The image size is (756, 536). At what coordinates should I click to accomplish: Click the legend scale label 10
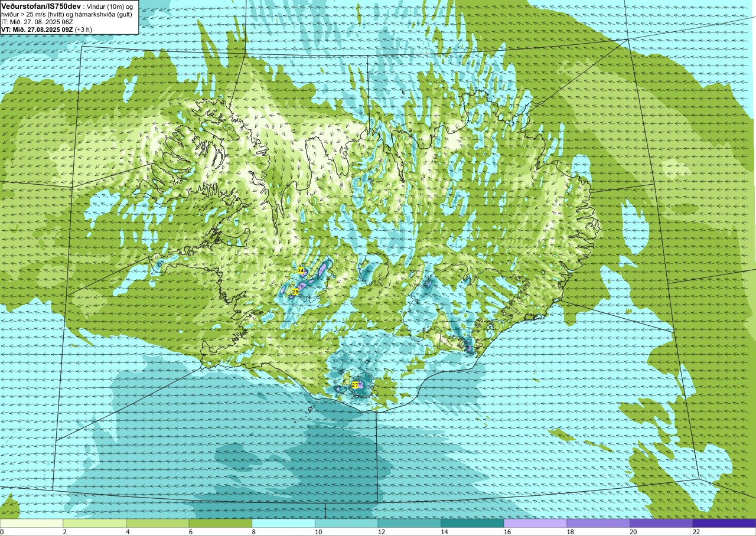tap(318, 532)
